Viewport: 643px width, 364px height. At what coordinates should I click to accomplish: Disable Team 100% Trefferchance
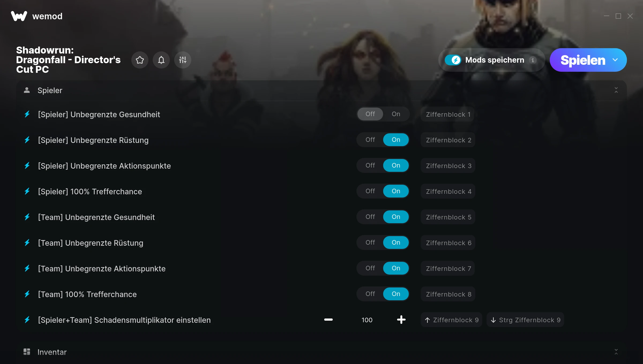[370, 294]
